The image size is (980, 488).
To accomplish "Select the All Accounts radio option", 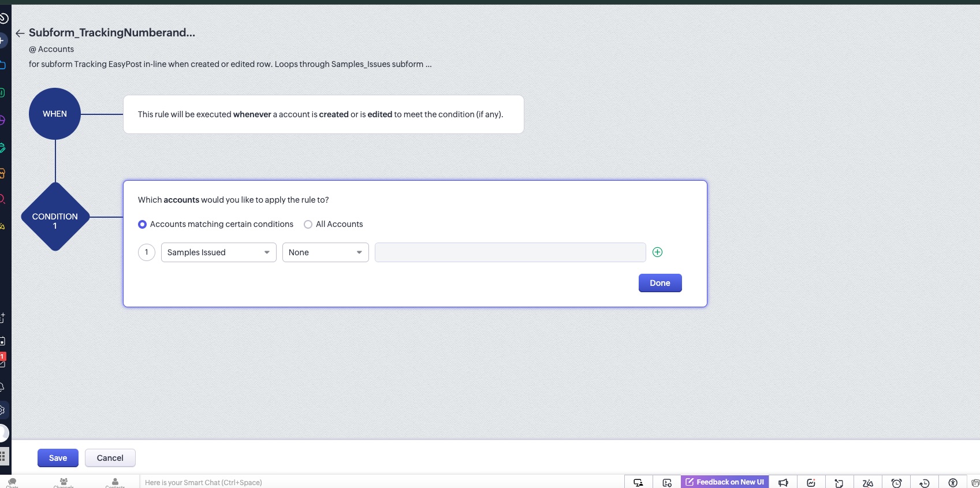I will 333,224.
